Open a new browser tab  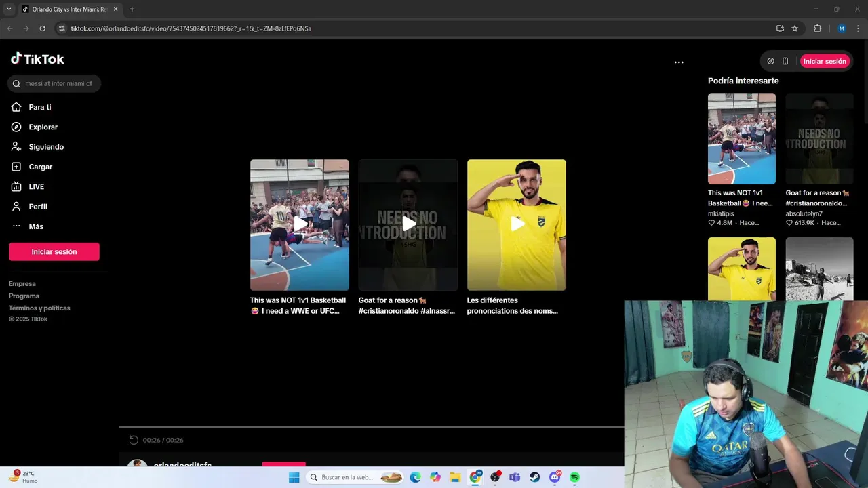[x=132, y=9]
